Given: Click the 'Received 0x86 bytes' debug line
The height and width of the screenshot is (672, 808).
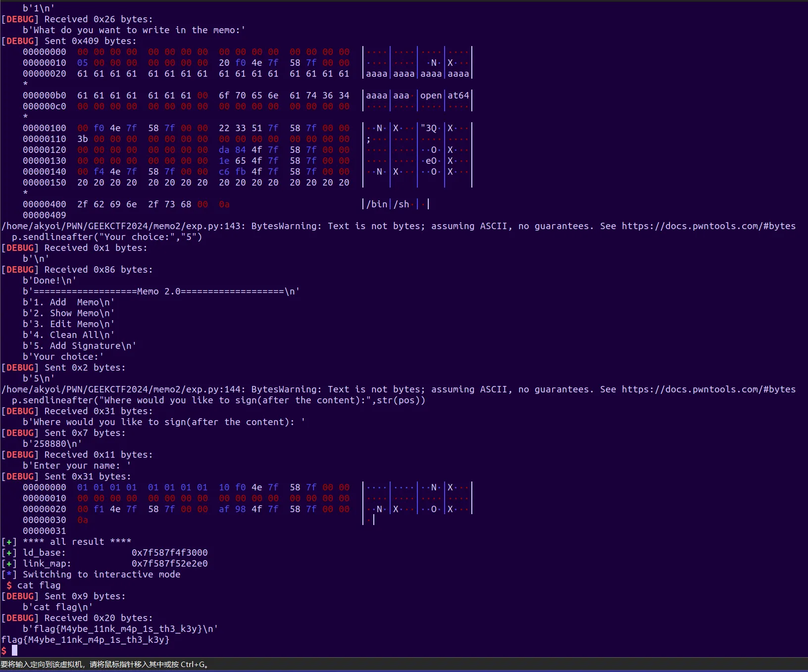Looking at the screenshot, I should coord(77,269).
